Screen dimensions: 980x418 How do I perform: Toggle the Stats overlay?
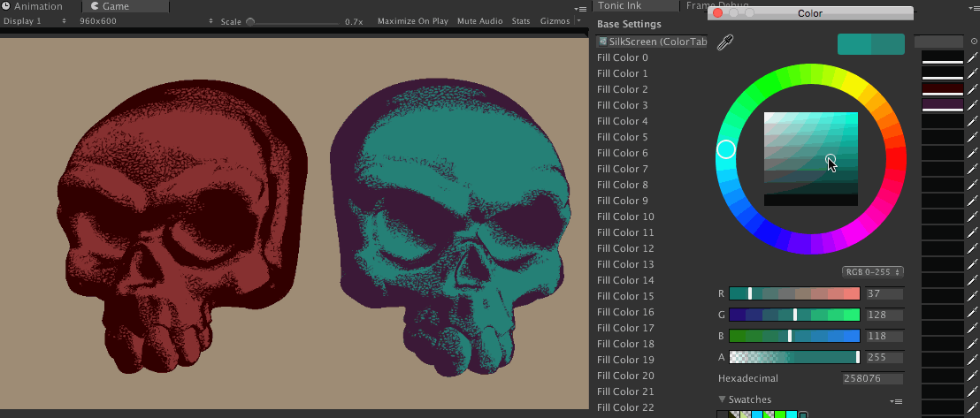521,21
